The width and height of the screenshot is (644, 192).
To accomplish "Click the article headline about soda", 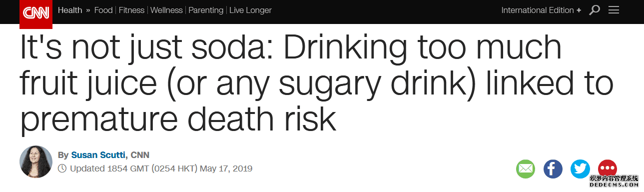I will [x=317, y=83].
